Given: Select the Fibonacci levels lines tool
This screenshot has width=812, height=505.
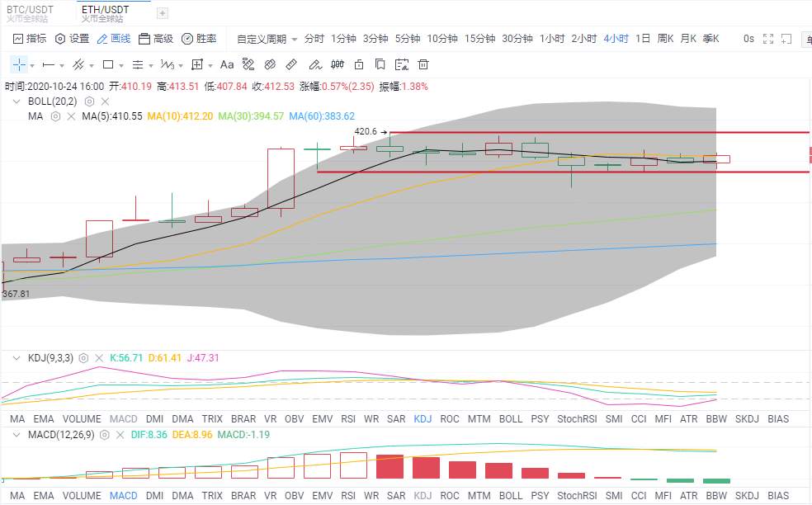Looking at the screenshot, I should click(138, 64).
